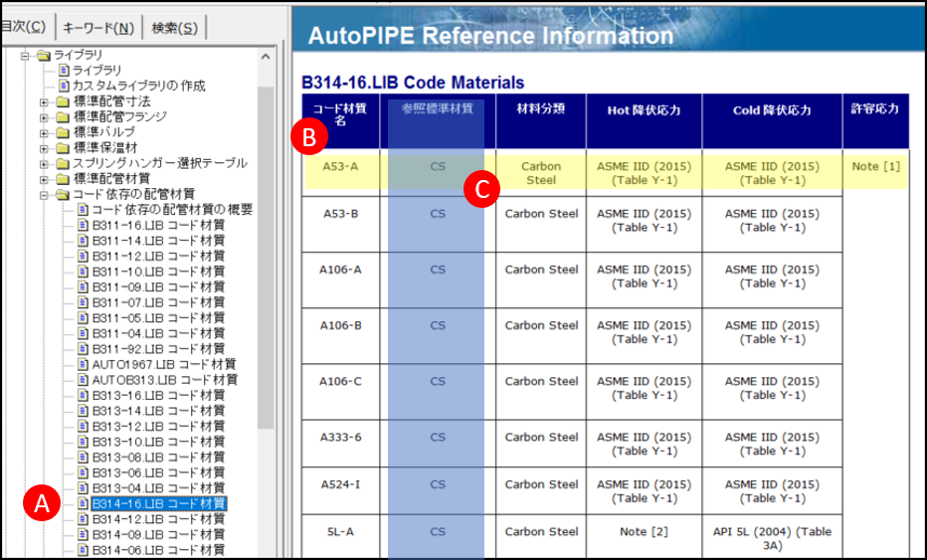Click the B314-16.LIB Code Materials heading
This screenshot has height=560, width=927.
tap(413, 83)
